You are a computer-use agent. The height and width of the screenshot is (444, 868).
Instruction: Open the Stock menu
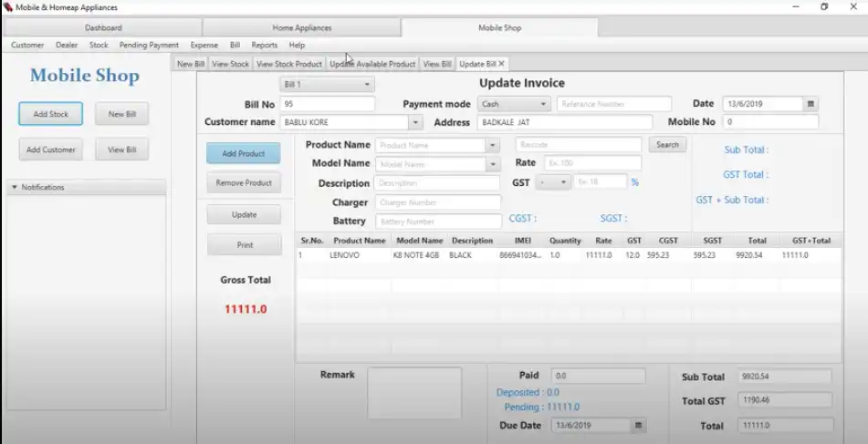pos(99,45)
